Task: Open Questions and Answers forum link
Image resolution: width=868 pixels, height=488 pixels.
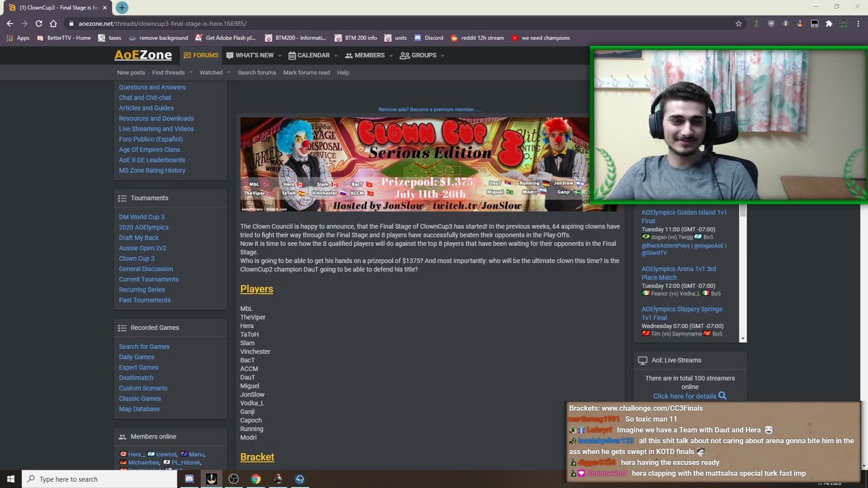Action: pos(152,87)
